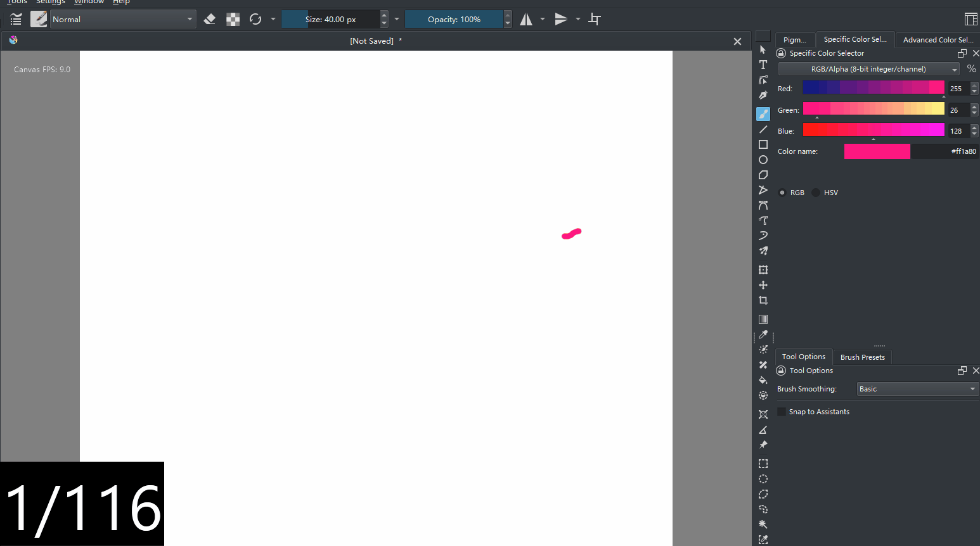
Task: Expand the brush size options arrow
Action: (x=397, y=19)
